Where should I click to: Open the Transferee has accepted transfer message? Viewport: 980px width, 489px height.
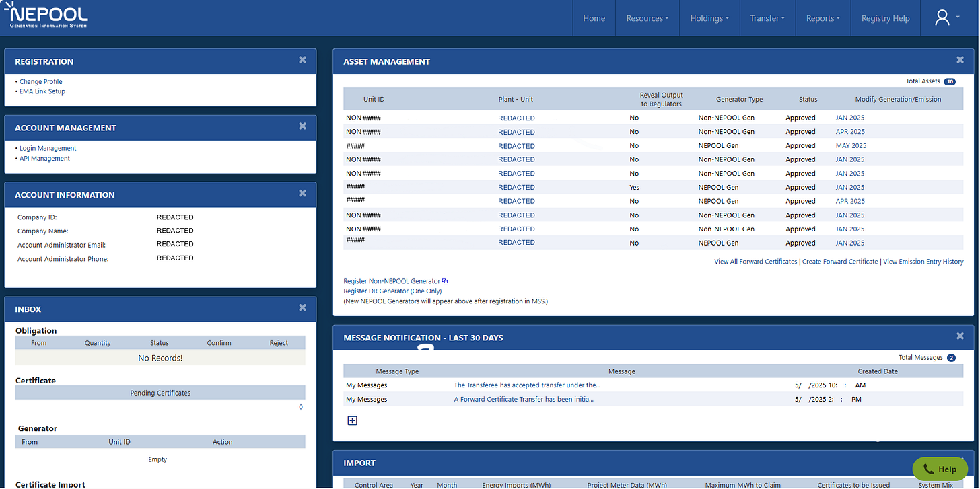527,385
